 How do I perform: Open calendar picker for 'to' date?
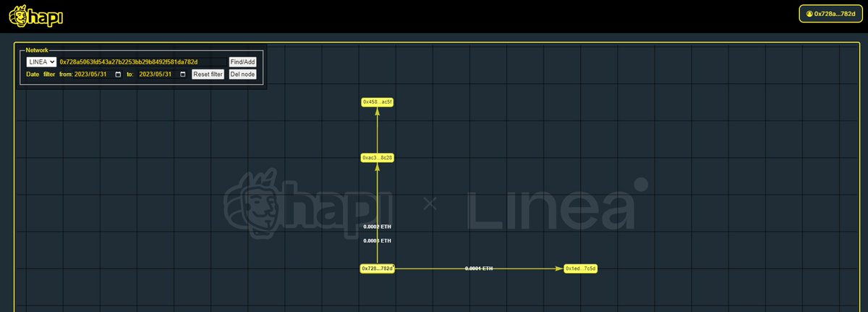[x=183, y=75]
